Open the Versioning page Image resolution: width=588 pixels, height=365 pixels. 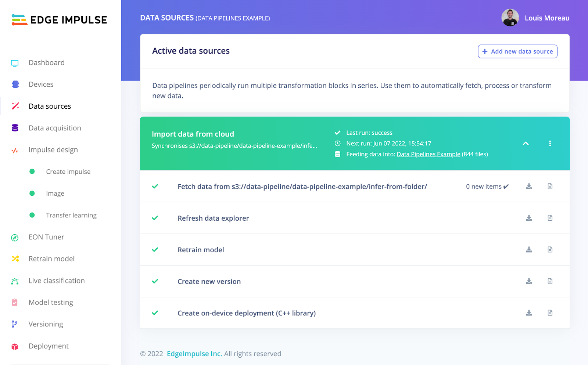pos(46,324)
